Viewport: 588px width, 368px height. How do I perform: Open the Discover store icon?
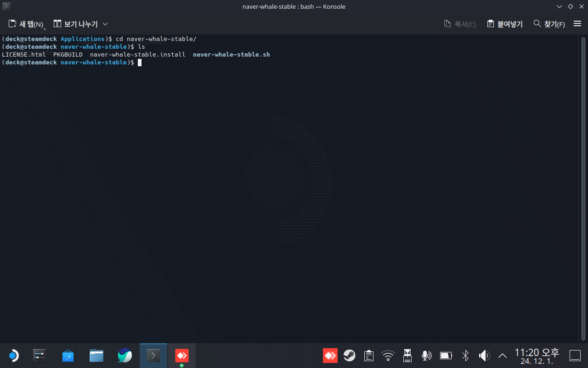tap(68, 356)
